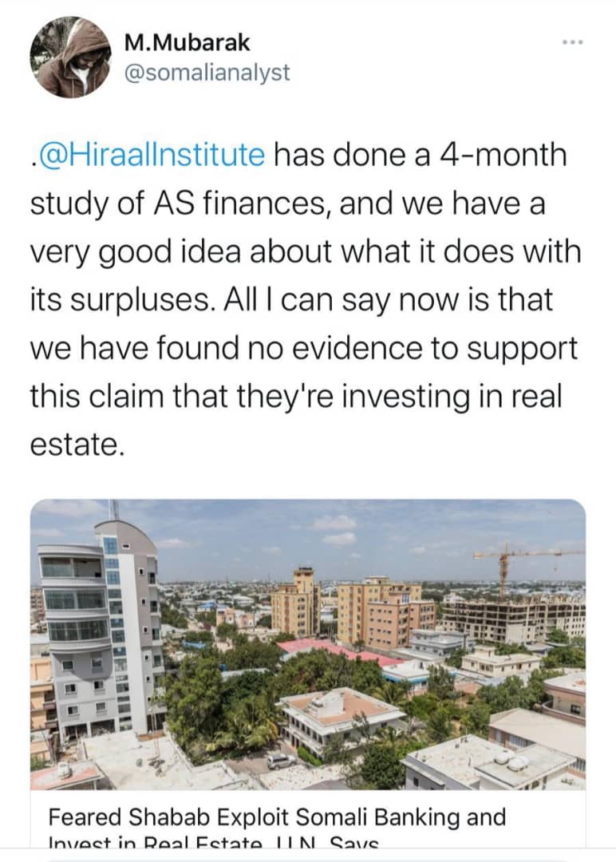Open the tweet's three-dot more options menu
This screenshot has width=616, height=862.
click(572, 42)
